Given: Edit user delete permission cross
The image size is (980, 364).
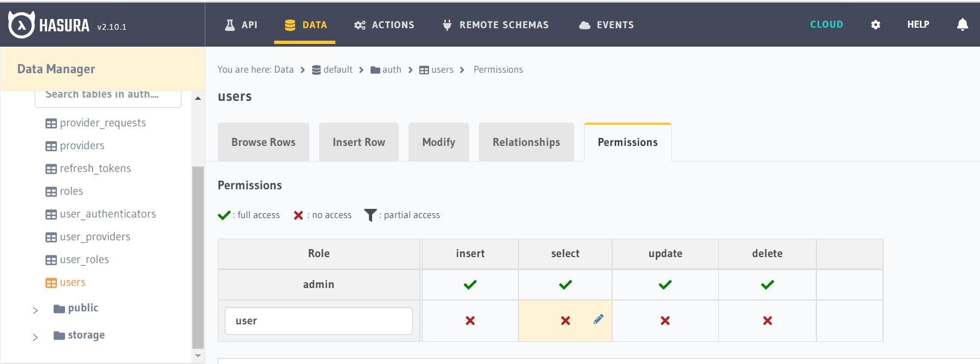Looking at the screenshot, I should 768,321.
